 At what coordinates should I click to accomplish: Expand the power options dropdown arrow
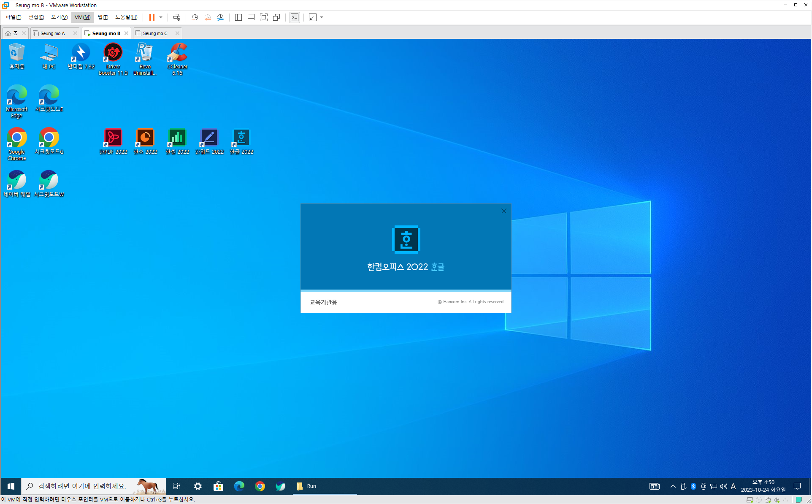point(161,17)
